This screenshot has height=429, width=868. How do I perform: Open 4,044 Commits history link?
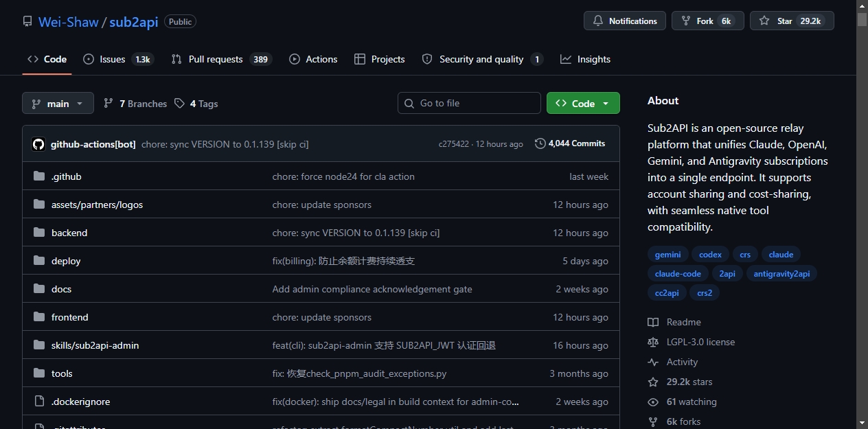(570, 143)
